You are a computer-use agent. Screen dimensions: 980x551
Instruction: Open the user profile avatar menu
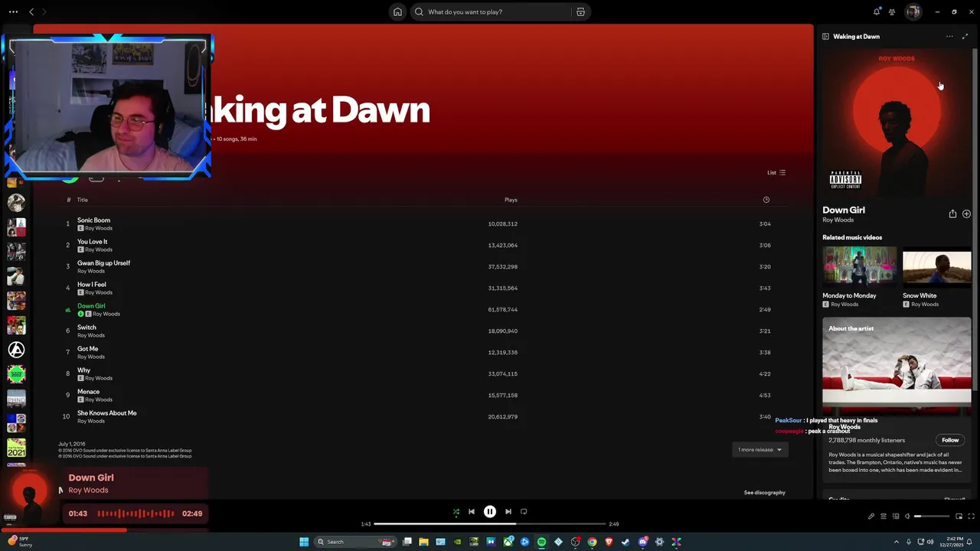[x=913, y=11]
